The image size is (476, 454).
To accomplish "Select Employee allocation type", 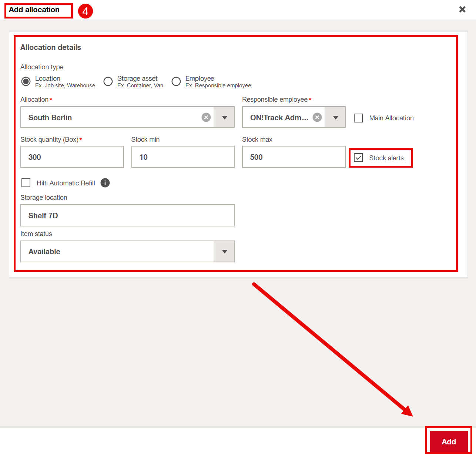I will (x=176, y=81).
